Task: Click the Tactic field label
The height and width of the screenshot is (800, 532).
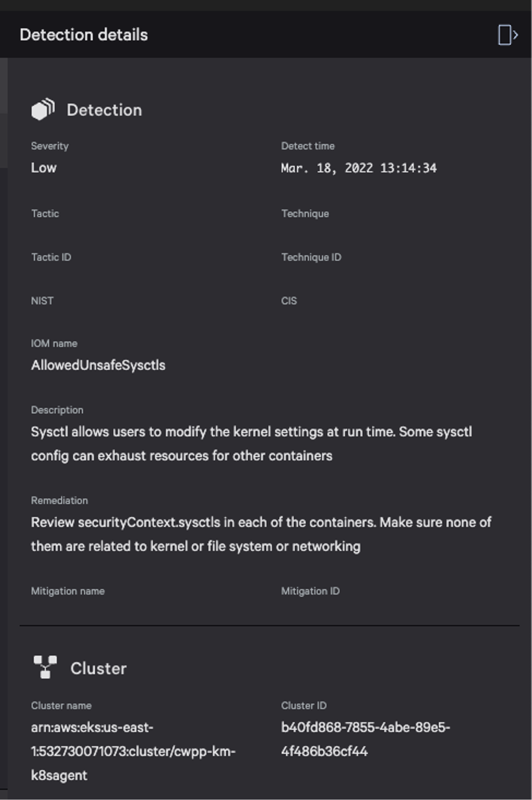Action: [x=45, y=214]
